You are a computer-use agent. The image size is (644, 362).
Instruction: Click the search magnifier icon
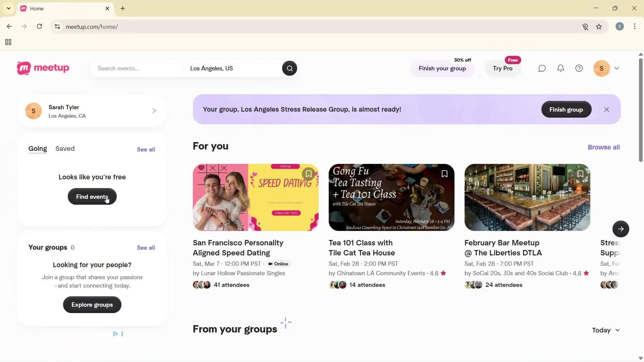[289, 68]
